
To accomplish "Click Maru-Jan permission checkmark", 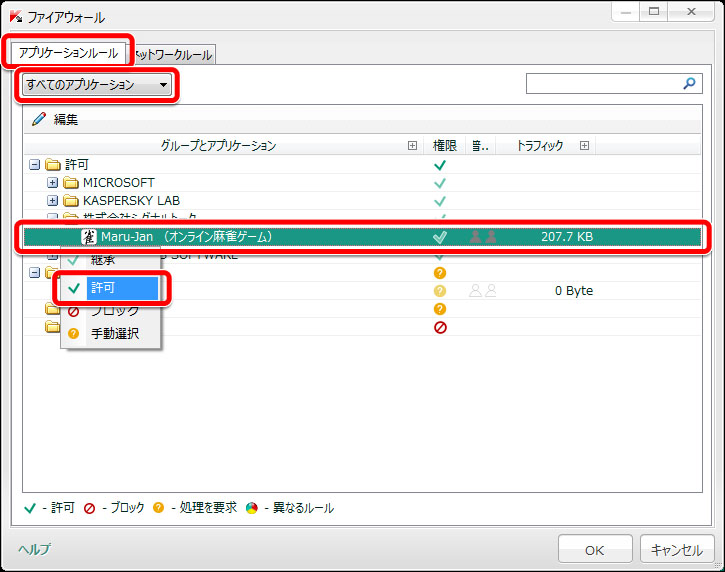I will (x=440, y=237).
